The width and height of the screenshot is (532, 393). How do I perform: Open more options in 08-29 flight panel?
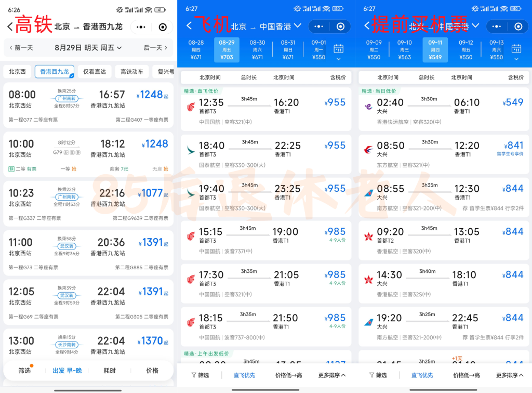click(318, 27)
